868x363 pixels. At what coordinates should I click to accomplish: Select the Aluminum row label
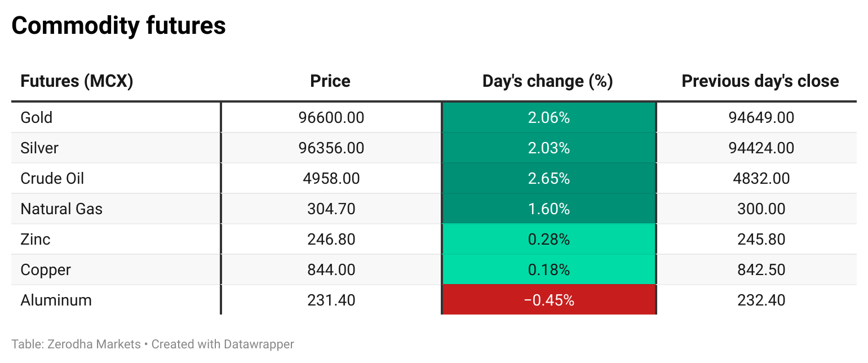(x=56, y=300)
